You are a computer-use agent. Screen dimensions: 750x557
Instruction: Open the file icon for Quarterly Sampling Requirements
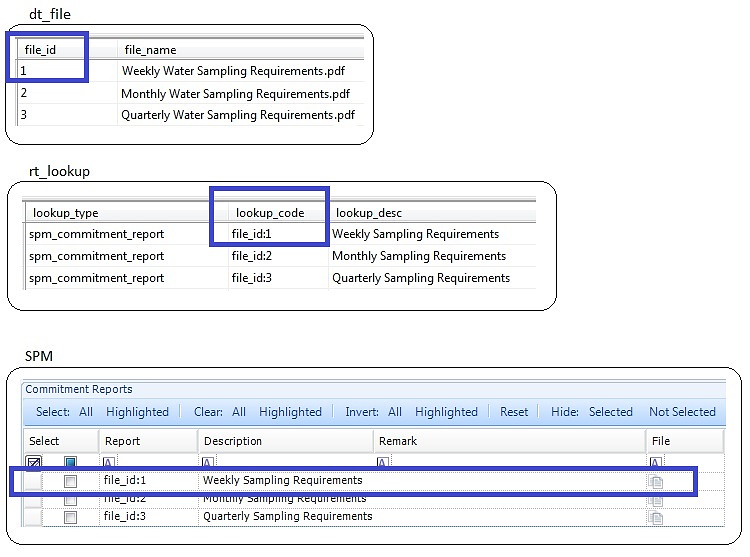656,517
